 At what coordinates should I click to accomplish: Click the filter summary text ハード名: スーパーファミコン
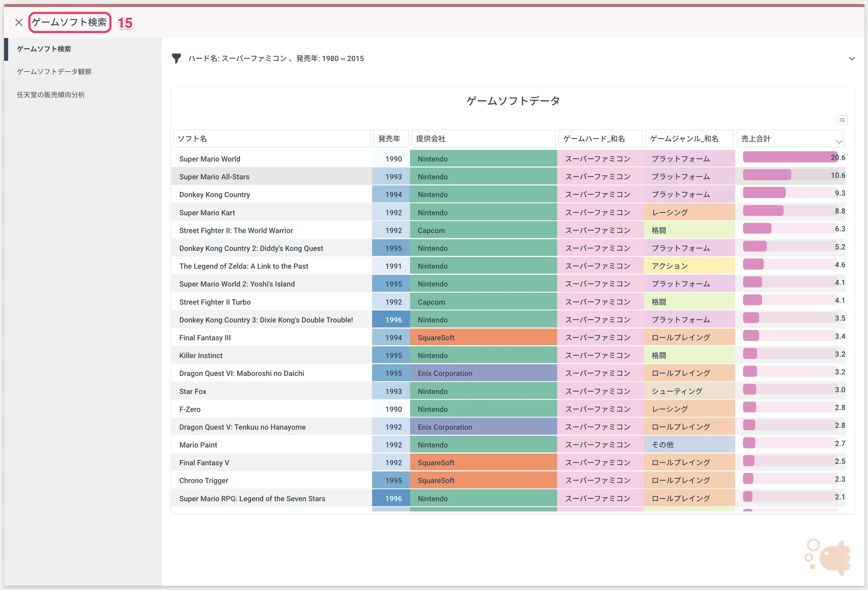click(x=238, y=59)
